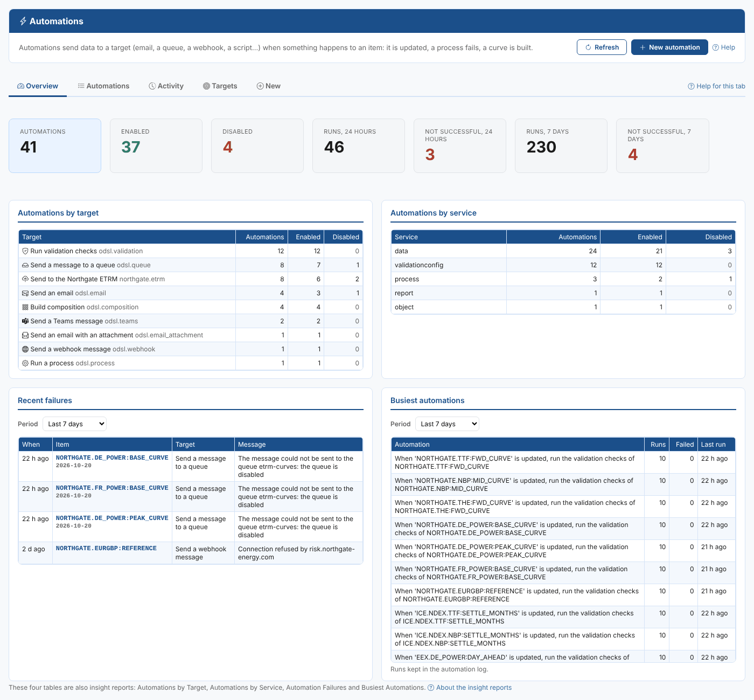Image resolution: width=754 pixels, height=700 pixels.
Task: Click the 'Connection refused by risk.northgate-energy.com' message
Action: pyautogui.click(x=296, y=553)
